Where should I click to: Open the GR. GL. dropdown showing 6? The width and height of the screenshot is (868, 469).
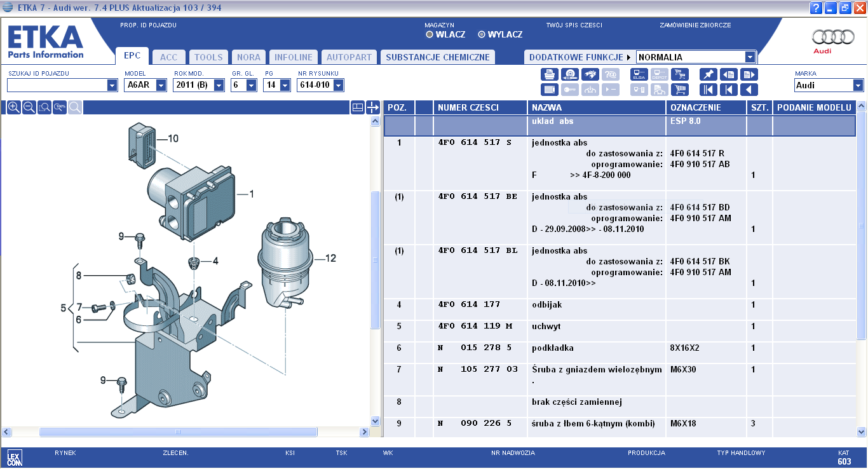click(252, 85)
